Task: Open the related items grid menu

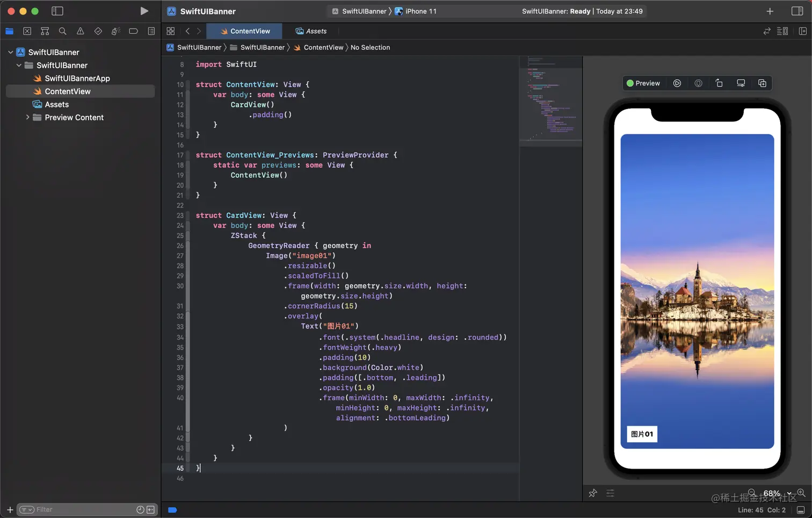Action: tap(171, 31)
